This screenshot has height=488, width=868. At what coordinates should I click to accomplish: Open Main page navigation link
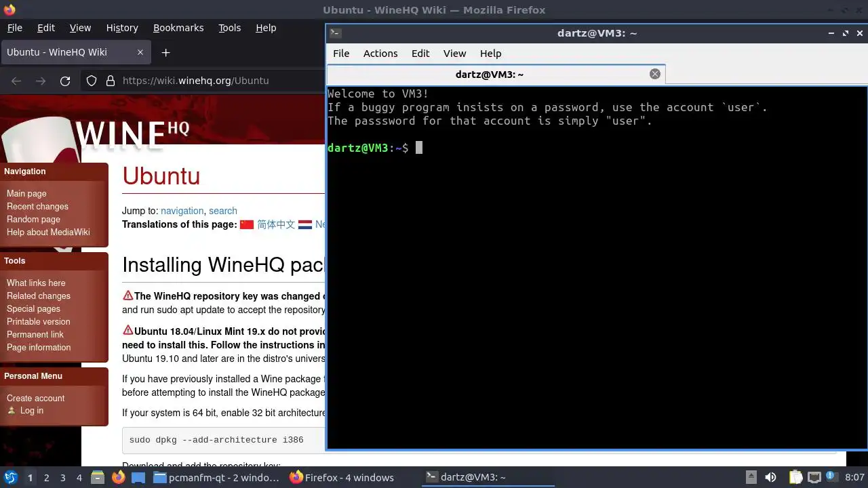click(26, 193)
